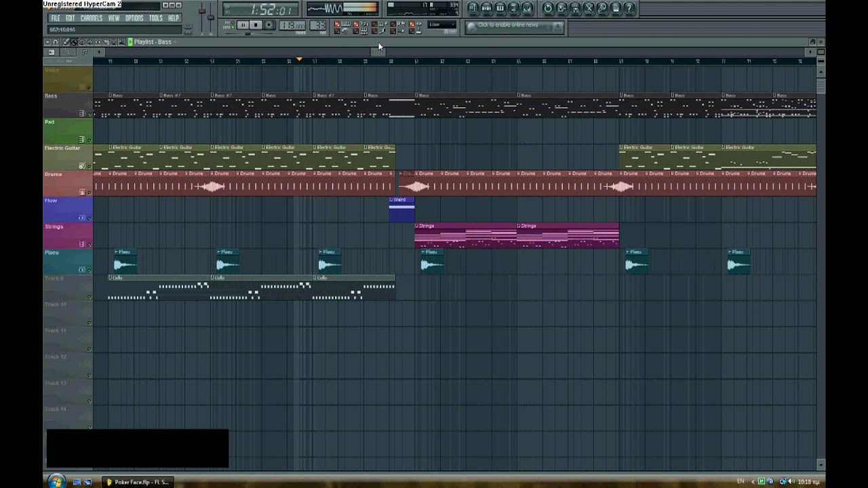Open the CHANNELS menu

[x=91, y=18]
